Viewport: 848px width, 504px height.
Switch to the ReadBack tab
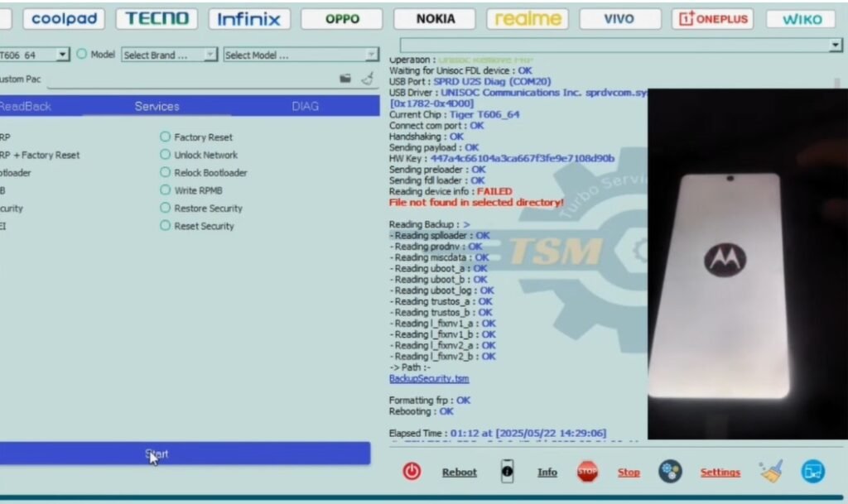[26, 107]
